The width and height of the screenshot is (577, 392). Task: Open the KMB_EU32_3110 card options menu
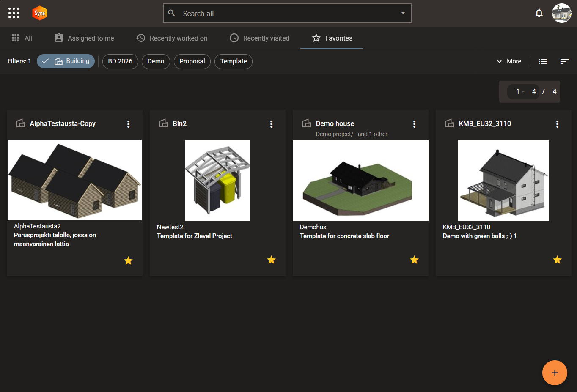558,124
